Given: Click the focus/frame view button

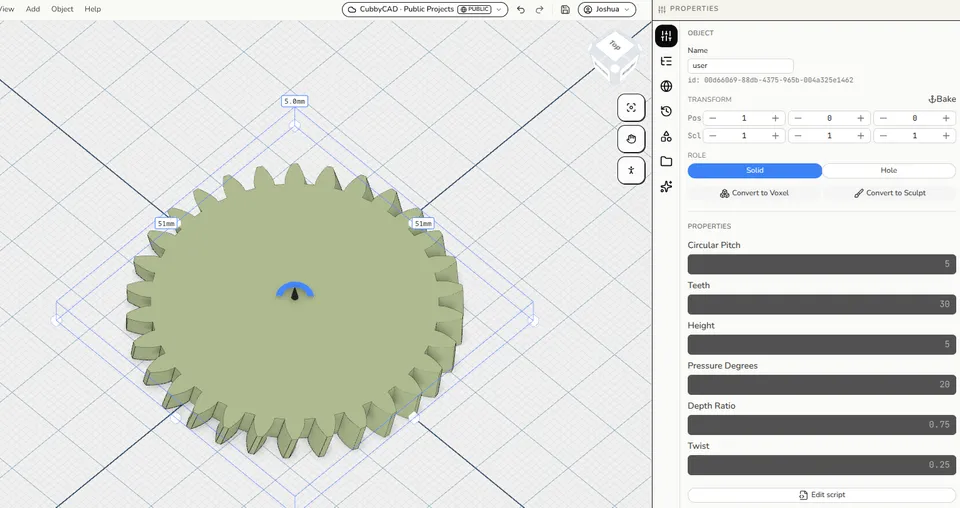Looking at the screenshot, I should click(631, 108).
